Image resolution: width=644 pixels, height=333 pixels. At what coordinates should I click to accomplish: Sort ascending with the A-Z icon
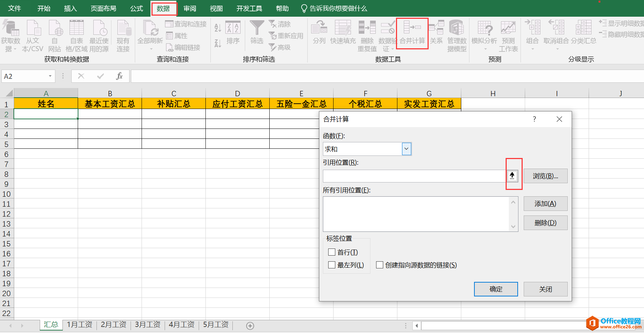click(218, 27)
